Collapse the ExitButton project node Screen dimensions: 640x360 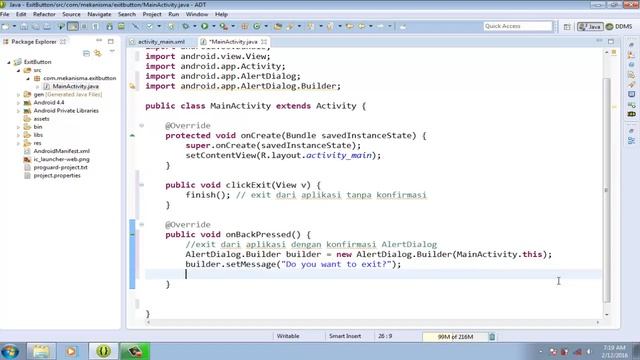pyautogui.click(x=9, y=62)
